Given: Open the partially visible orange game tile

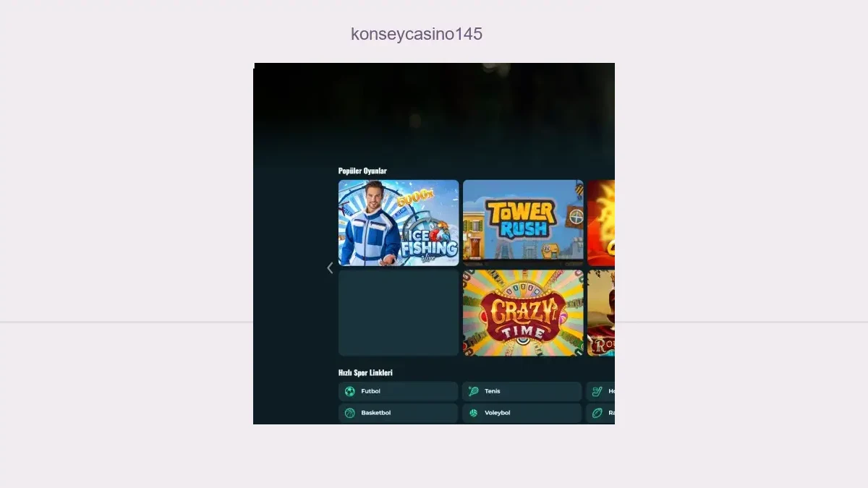Looking at the screenshot, I should [x=601, y=223].
